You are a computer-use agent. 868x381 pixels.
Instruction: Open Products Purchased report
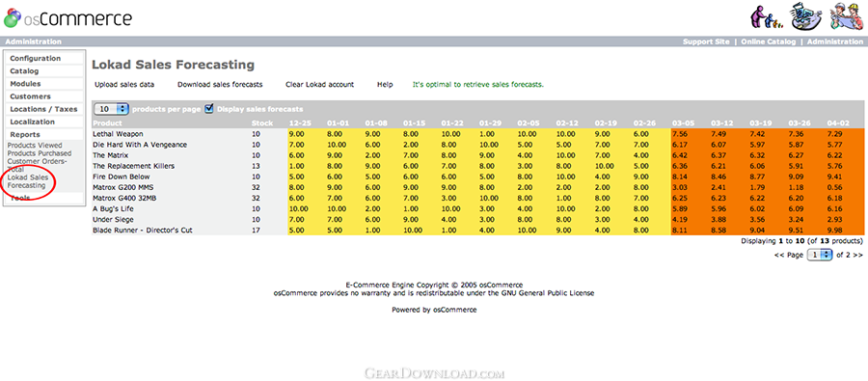(40, 153)
